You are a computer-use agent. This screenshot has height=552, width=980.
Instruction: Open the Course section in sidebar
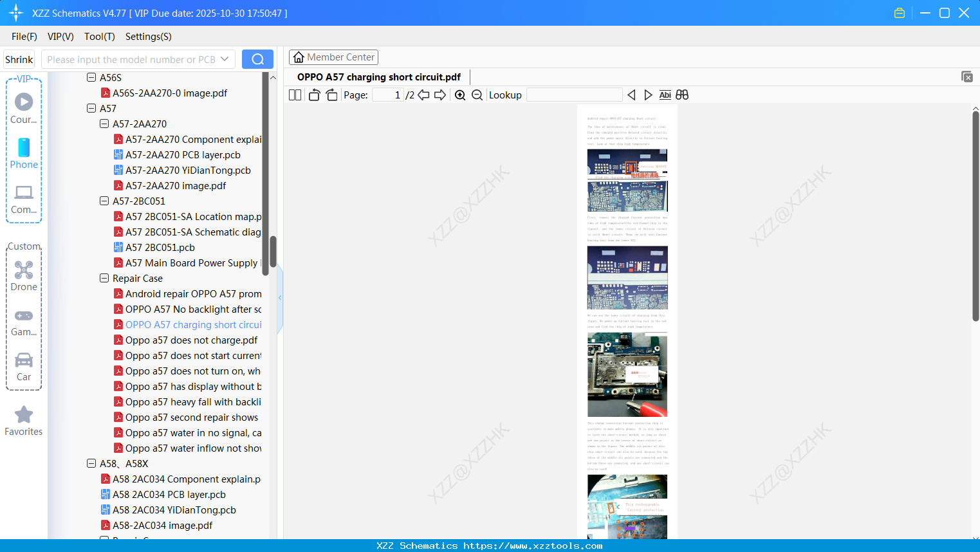[24, 109]
